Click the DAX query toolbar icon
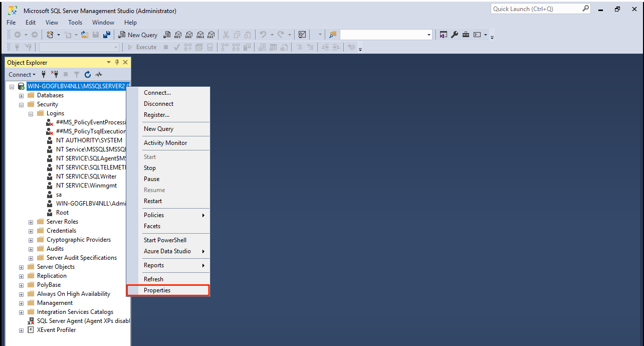Image resolution: width=644 pixels, height=346 pixels. coord(211,35)
